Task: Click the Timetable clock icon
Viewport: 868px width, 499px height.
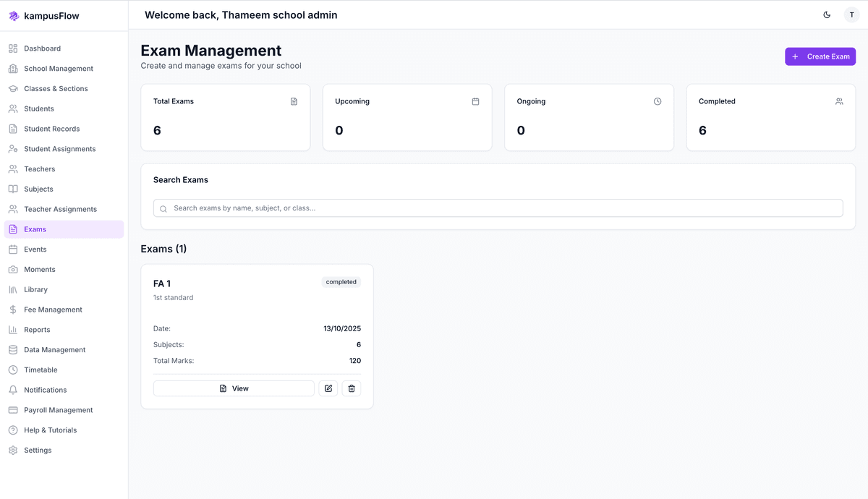Action: pos(12,370)
